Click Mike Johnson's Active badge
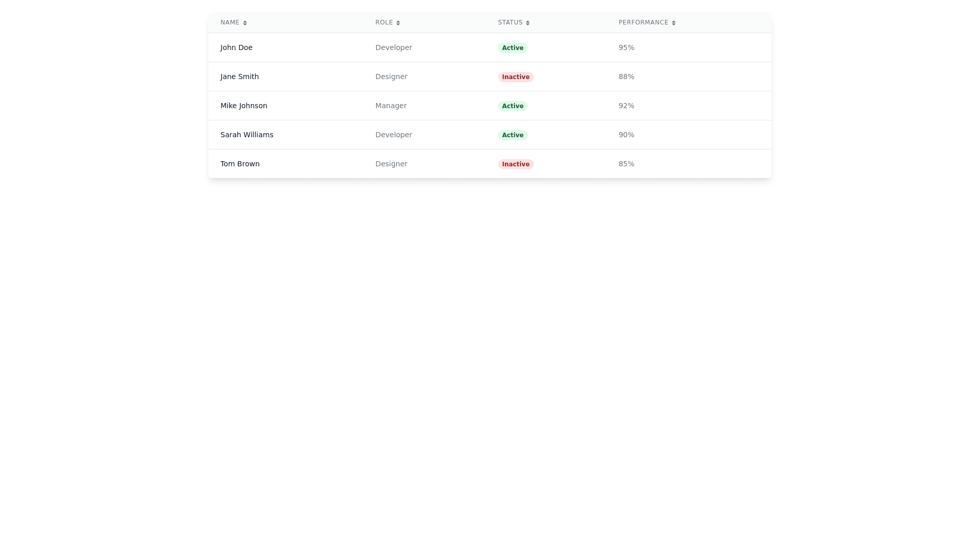 pyautogui.click(x=512, y=106)
